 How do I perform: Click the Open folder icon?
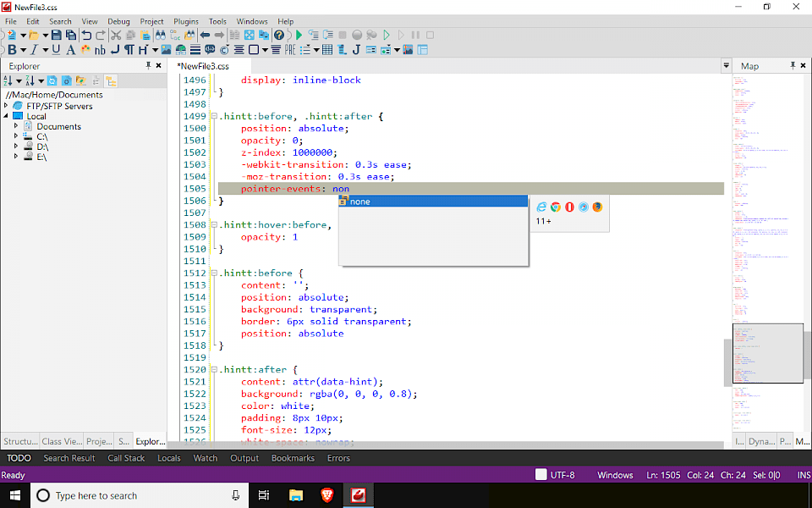[x=34, y=36]
